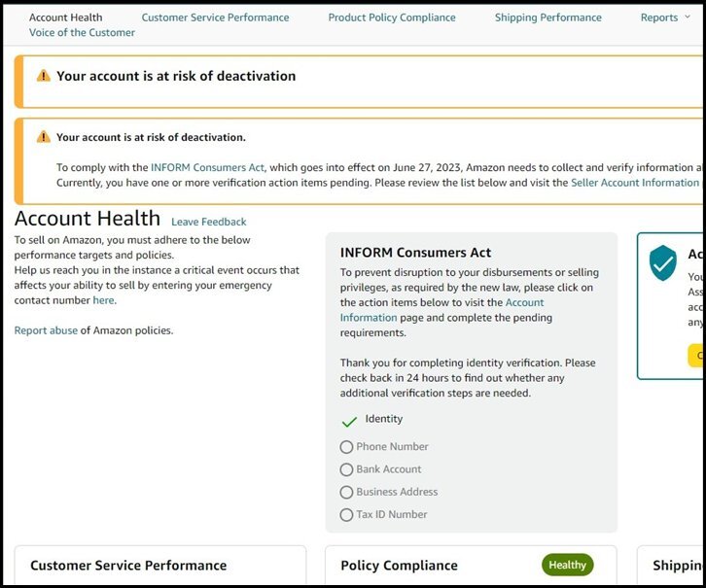Select the Business Address radio button

(x=346, y=492)
